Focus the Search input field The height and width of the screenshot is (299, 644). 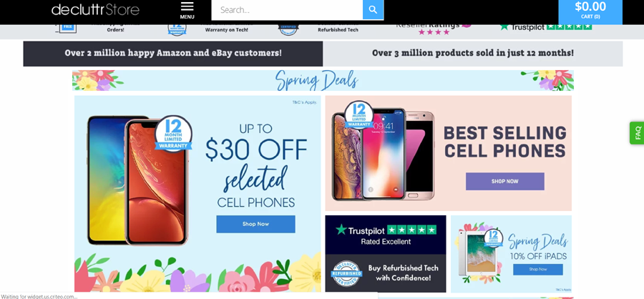pos(287,10)
